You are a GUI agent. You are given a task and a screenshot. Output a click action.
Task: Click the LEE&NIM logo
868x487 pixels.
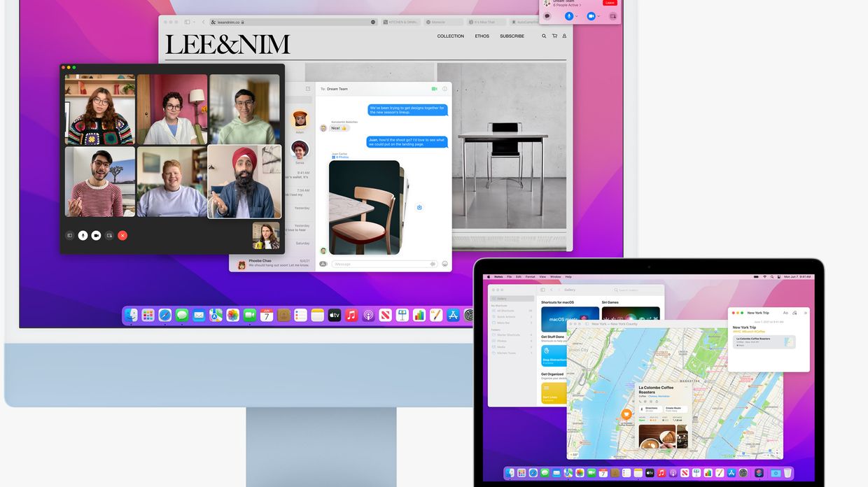pos(227,45)
